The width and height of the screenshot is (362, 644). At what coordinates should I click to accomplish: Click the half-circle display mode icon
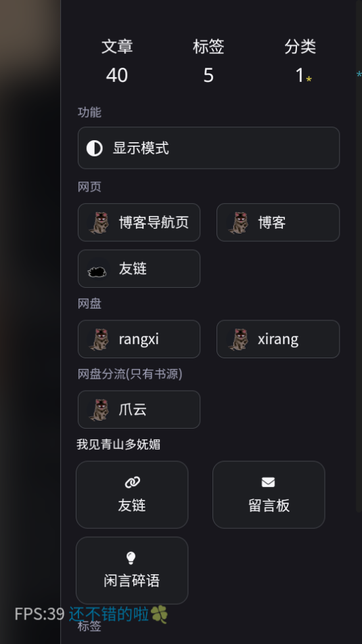[95, 148]
